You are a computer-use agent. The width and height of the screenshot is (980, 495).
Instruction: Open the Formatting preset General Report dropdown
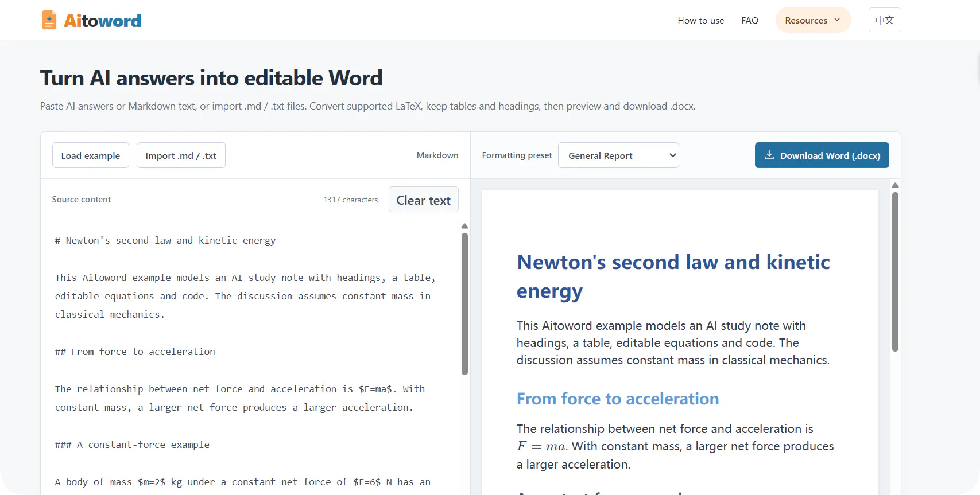point(618,155)
